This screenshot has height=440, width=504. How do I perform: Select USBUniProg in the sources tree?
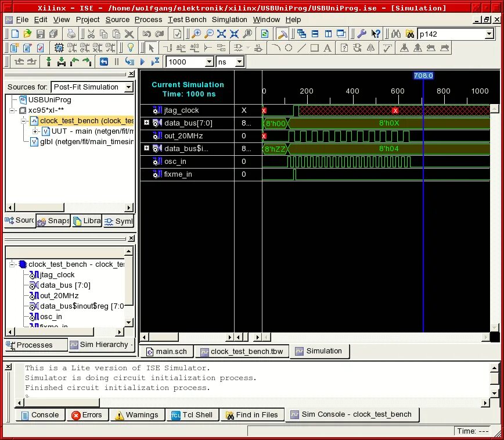coord(49,100)
